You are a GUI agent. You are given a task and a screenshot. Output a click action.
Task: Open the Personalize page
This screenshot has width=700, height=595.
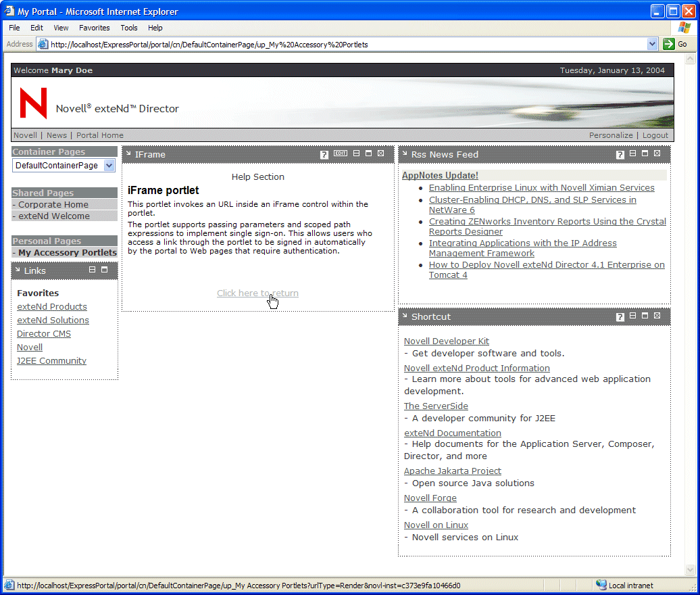click(611, 135)
